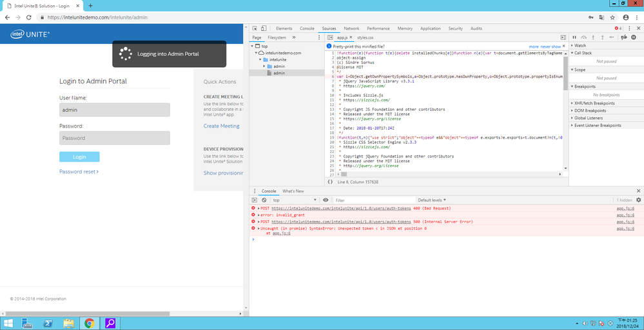Collapse the intelunite folder
The height and width of the screenshot is (330, 644).
[x=260, y=59]
